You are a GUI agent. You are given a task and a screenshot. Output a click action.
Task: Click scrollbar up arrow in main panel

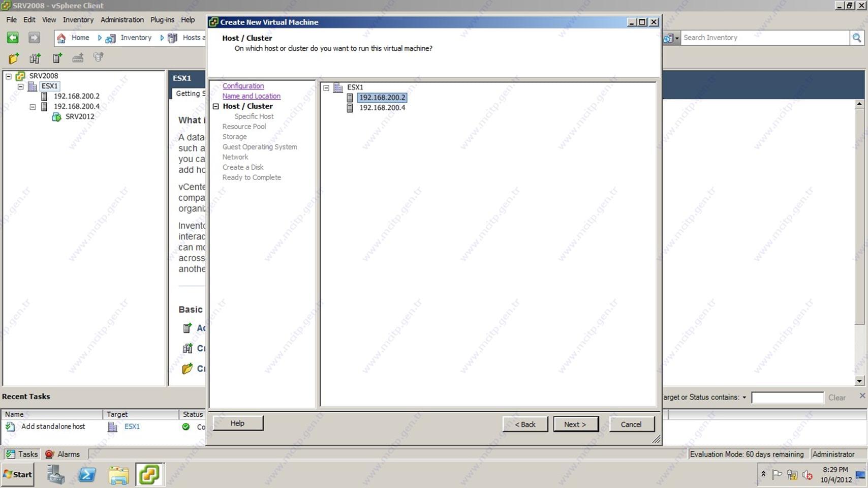click(859, 104)
